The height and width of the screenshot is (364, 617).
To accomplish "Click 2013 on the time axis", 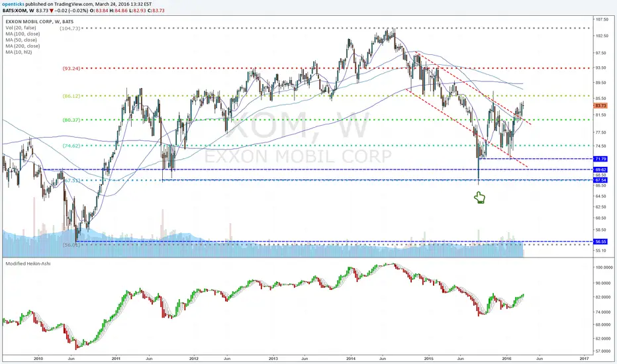I will [x=273, y=359].
